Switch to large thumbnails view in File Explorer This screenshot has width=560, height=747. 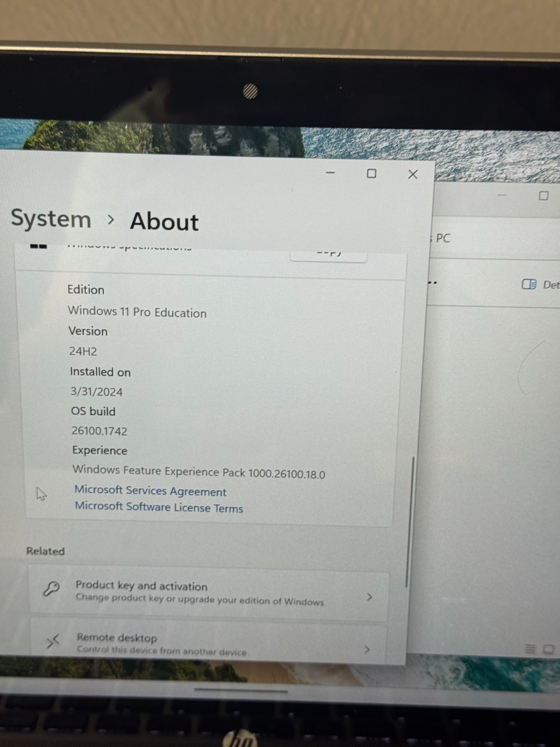(x=548, y=649)
